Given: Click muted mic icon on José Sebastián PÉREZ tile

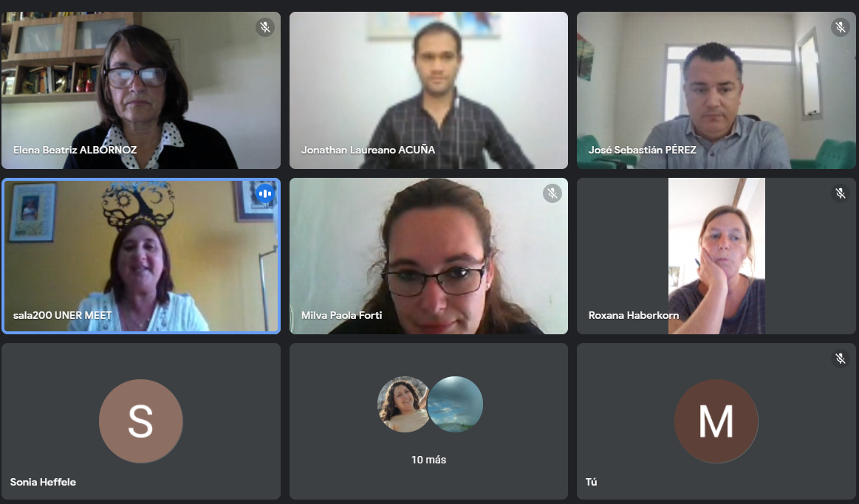Looking at the screenshot, I should point(841,27).
